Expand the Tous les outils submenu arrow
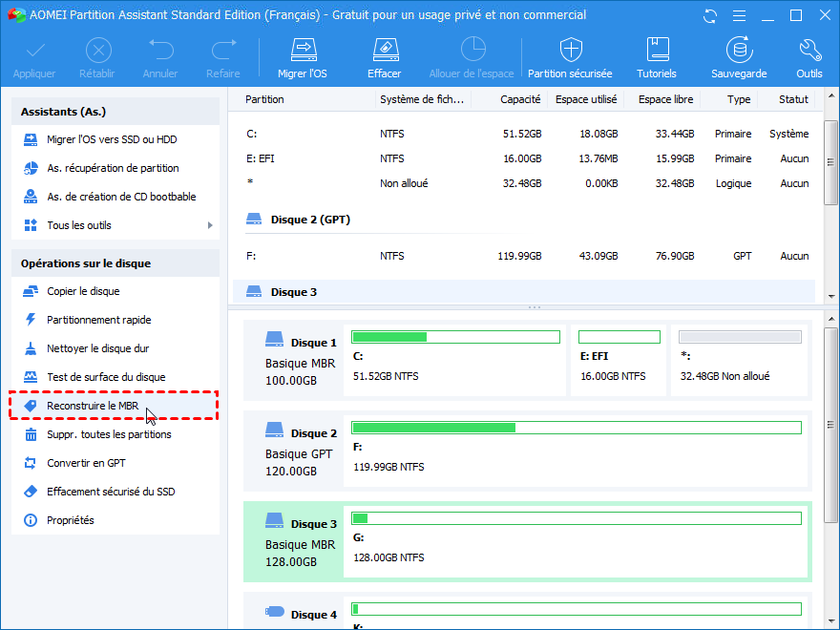Image resolution: width=840 pixels, height=630 pixels. coord(210,225)
